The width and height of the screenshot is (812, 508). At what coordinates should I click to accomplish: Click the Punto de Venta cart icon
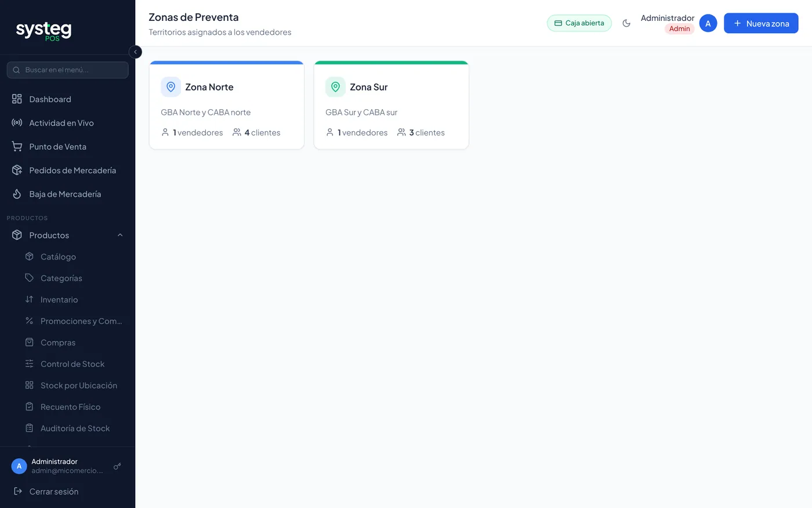point(17,147)
